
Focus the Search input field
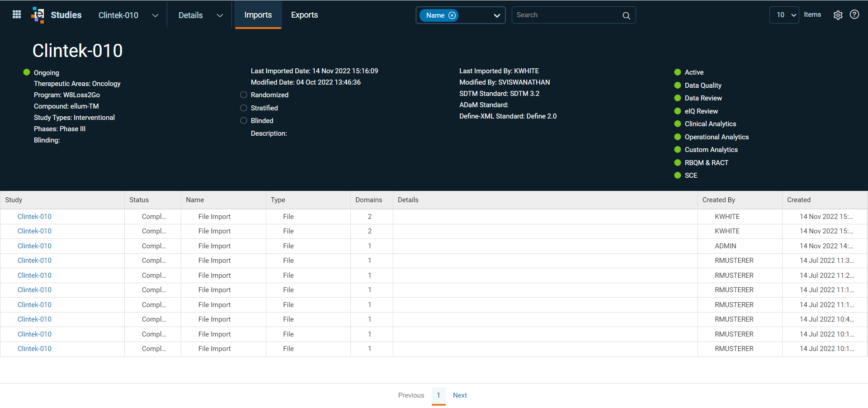click(568, 15)
